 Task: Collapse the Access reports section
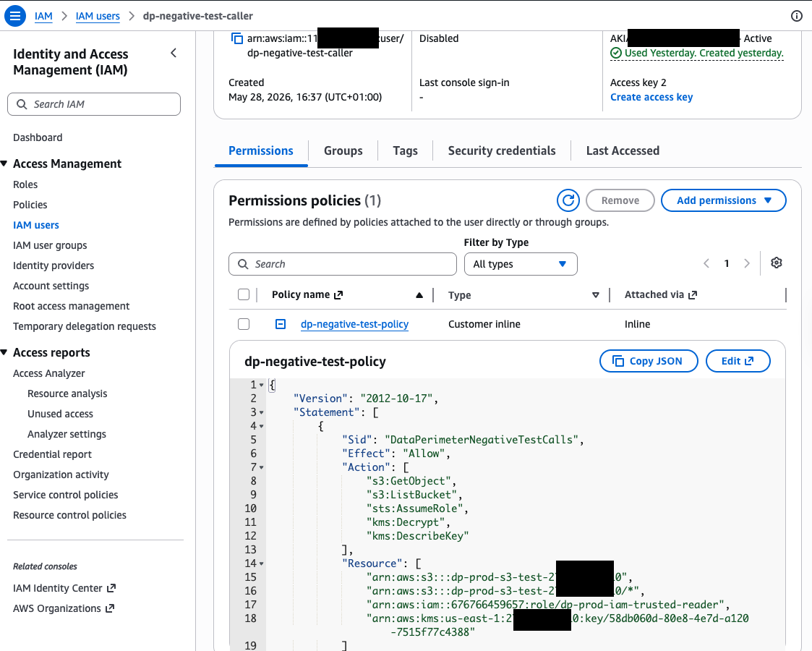pyautogui.click(x=4, y=353)
